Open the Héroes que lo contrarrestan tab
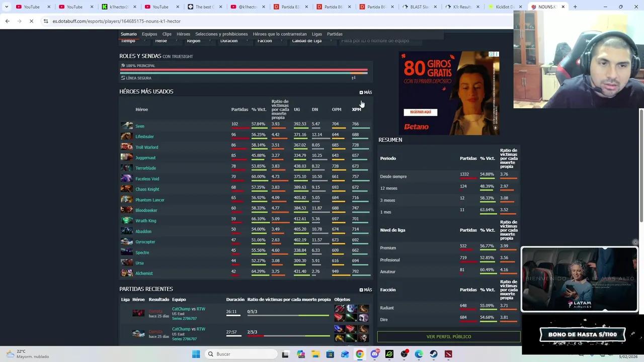The image size is (644, 362). click(x=280, y=34)
